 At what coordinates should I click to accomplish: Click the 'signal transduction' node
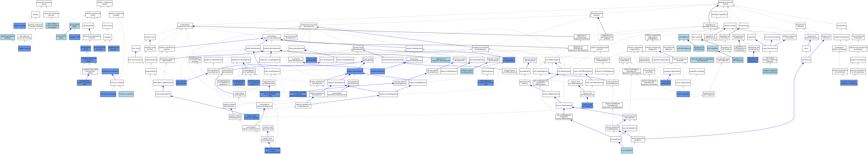click(x=770, y=49)
